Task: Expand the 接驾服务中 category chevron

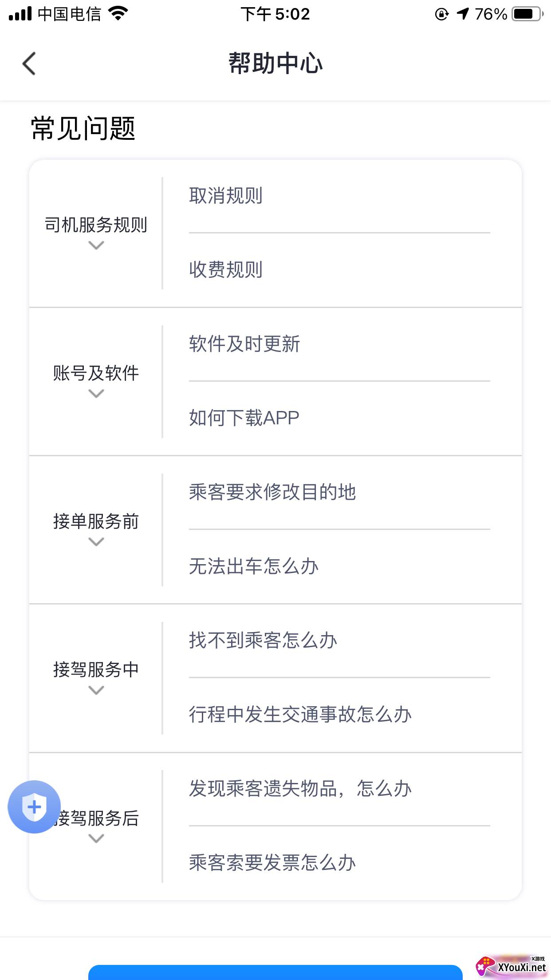Action: (96, 690)
